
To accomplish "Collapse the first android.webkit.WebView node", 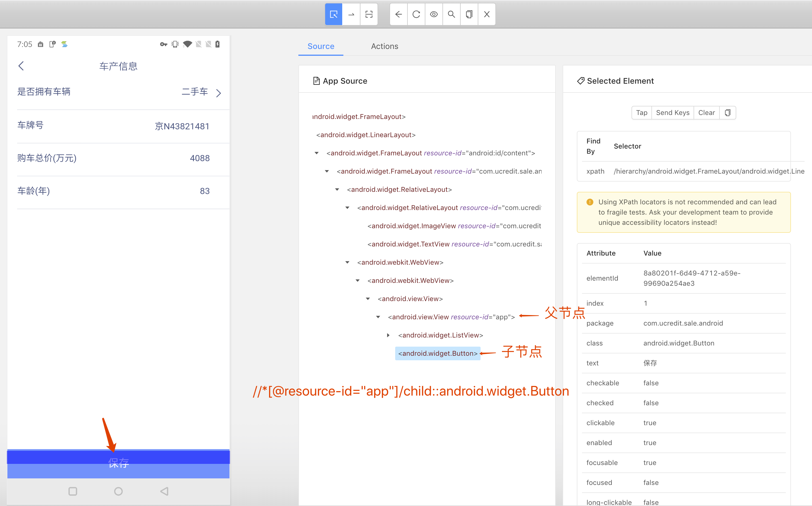I will coord(347,262).
